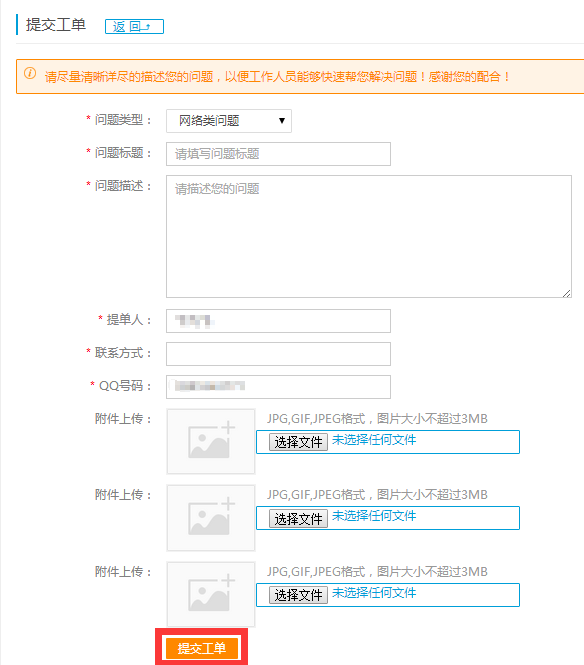This screenshot has width=584, height=665.
Task: Click the first attachment image placeholder
Action: pos(211,441)
